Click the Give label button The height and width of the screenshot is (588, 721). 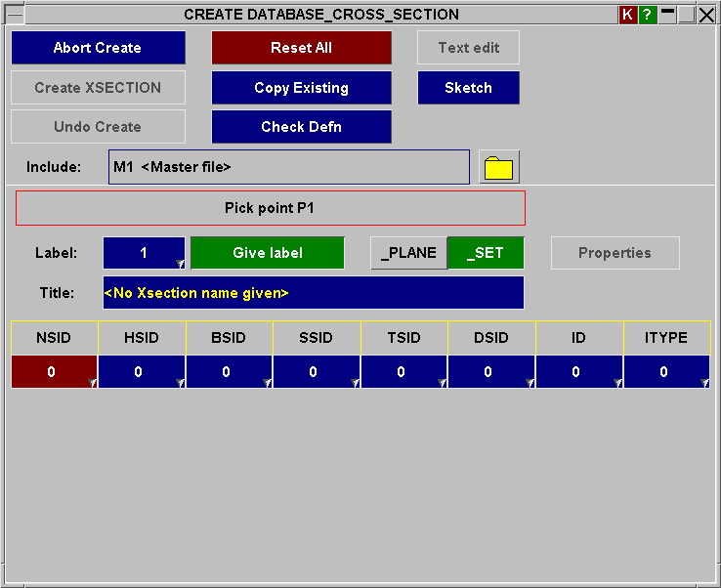coord(268,253)
